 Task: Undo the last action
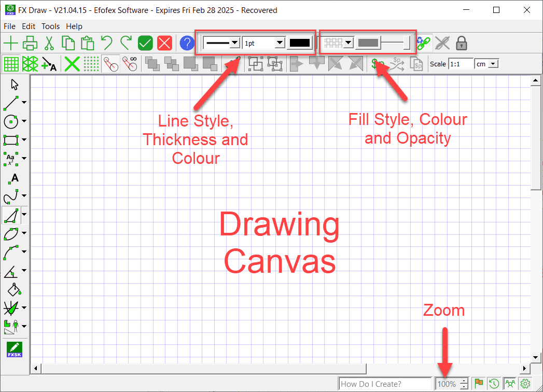click(x=107, y=43)
